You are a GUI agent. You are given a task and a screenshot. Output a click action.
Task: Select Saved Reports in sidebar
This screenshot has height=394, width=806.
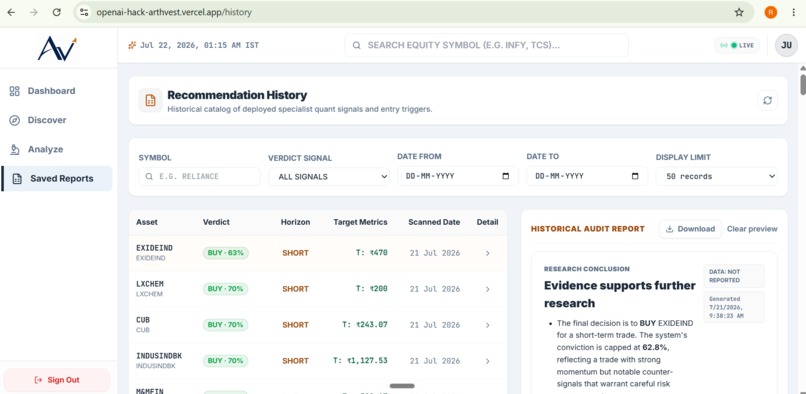[x=57, y=179]
